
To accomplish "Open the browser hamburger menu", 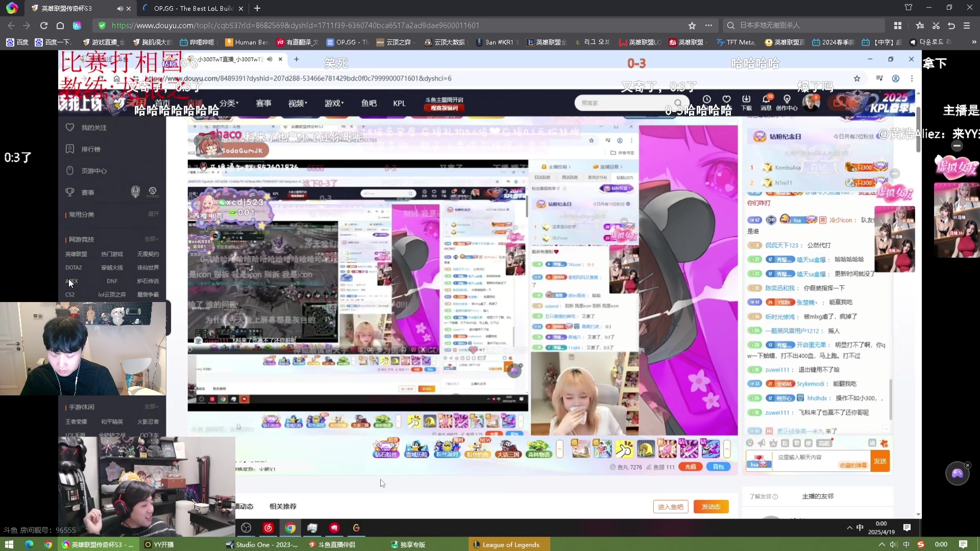I will [967, 26].
